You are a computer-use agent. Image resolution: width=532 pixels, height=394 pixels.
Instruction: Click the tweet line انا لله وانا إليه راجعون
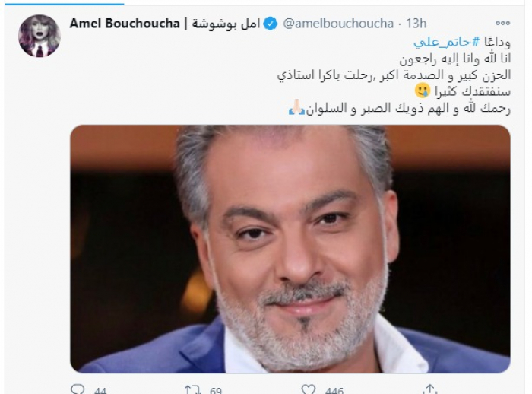(x=454, y=59)
